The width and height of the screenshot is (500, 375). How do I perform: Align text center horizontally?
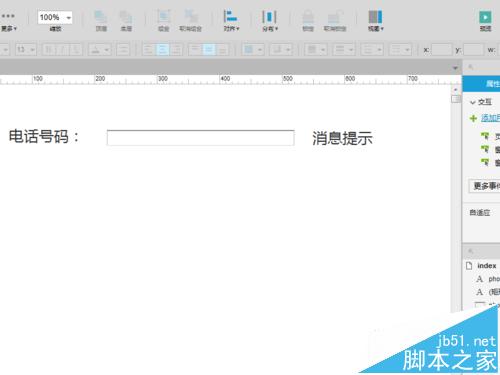(162, 50)
